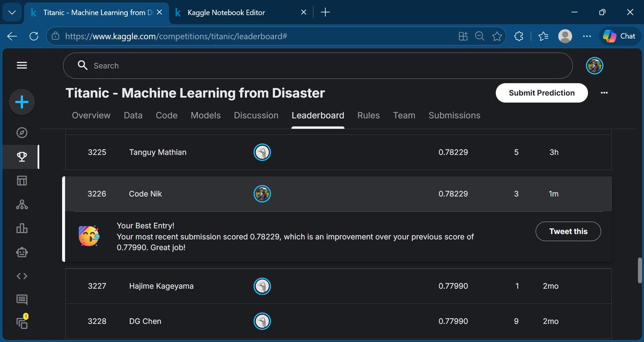
Task: Open the Overview tab
Action: point(91,115)
